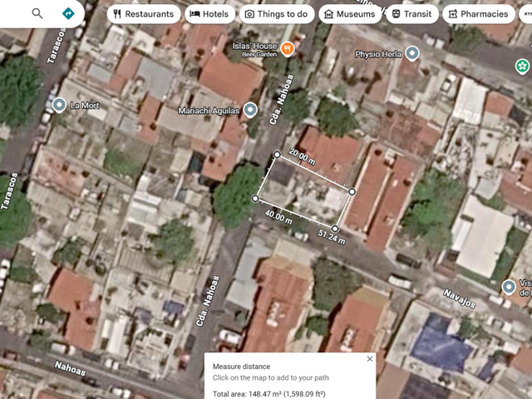
Task: Filter map by Museums
Action: 350,14
